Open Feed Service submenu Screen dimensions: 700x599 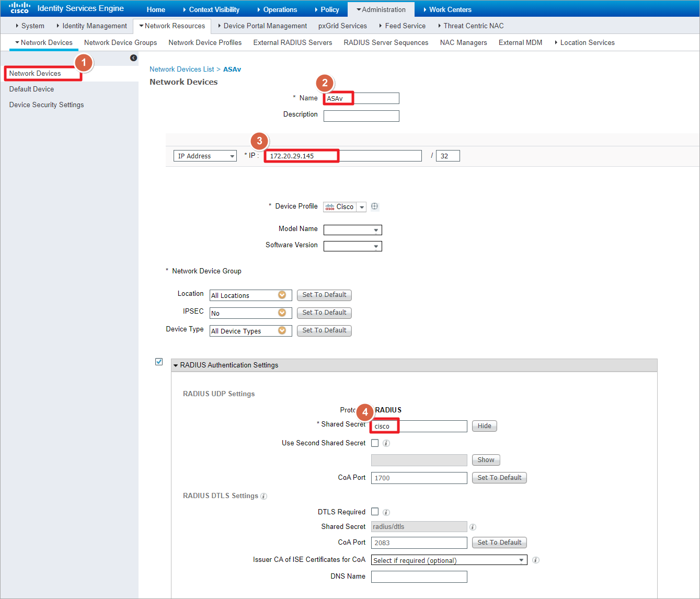click(x=403, y=26)
